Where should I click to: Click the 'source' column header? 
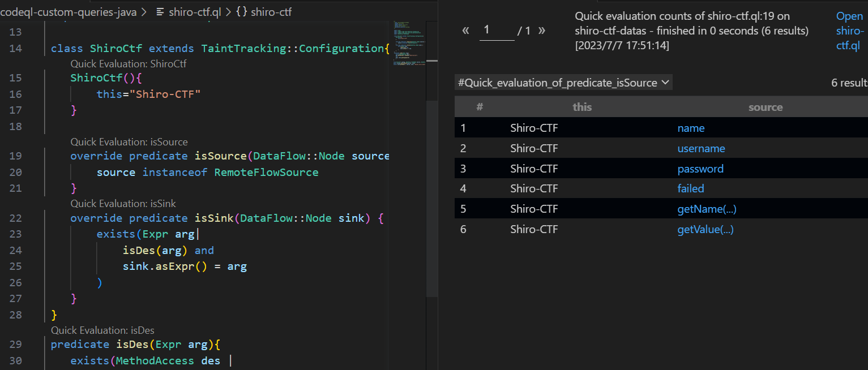766,107
